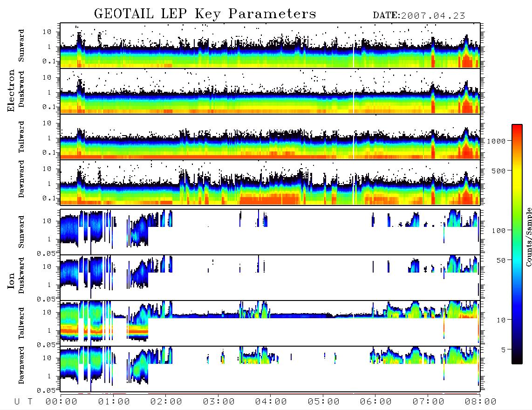This screenshot has height=410, width=532.
Task: Click the "02:00" time axis label
Action: [166, 402]
